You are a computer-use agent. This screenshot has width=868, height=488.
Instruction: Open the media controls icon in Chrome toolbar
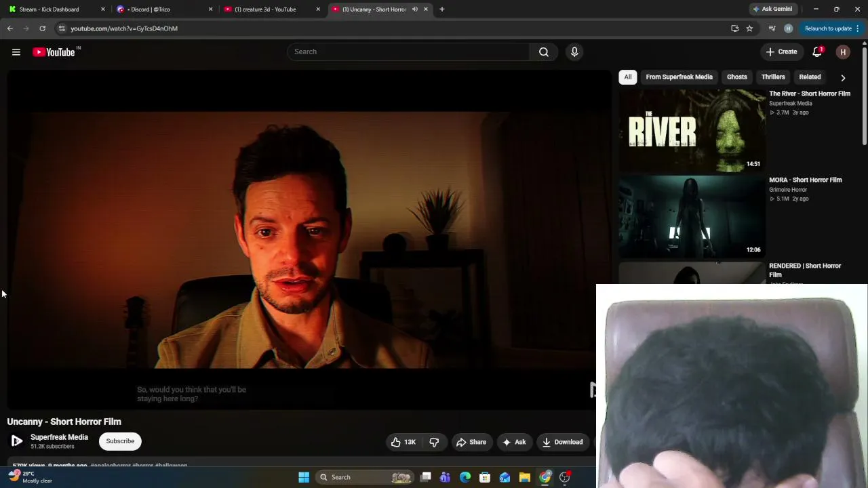click(x=772, y=28)
